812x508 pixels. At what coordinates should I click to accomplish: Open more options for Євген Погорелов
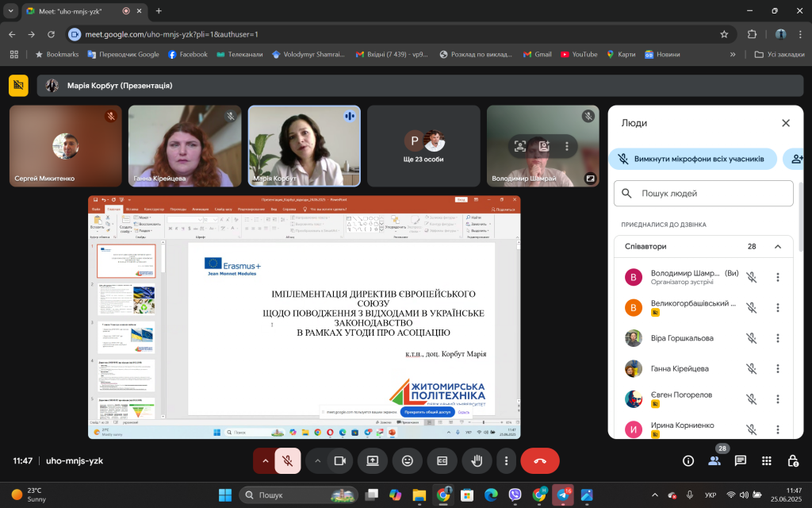[777, 399]
